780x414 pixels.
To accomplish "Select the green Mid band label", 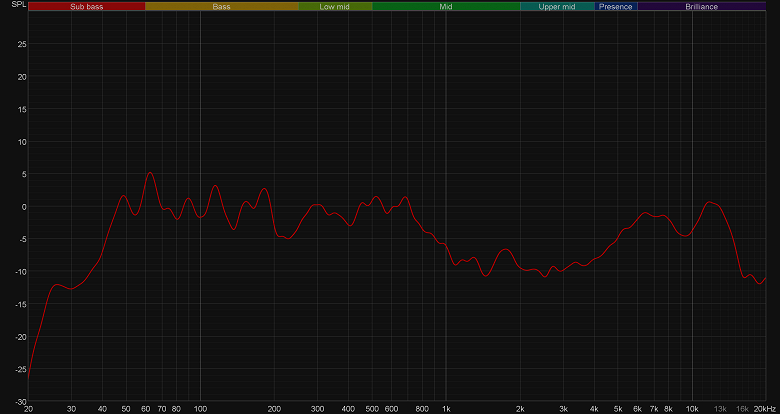I will [446, 6].
